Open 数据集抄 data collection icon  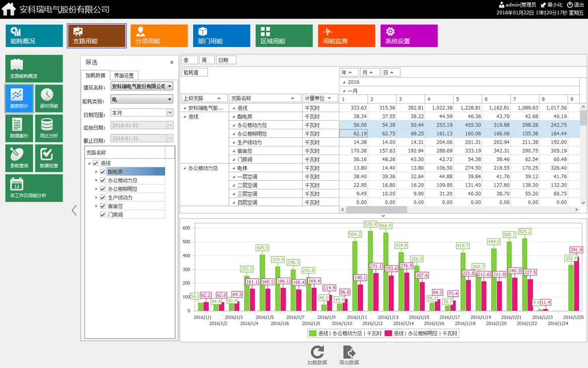19,128
